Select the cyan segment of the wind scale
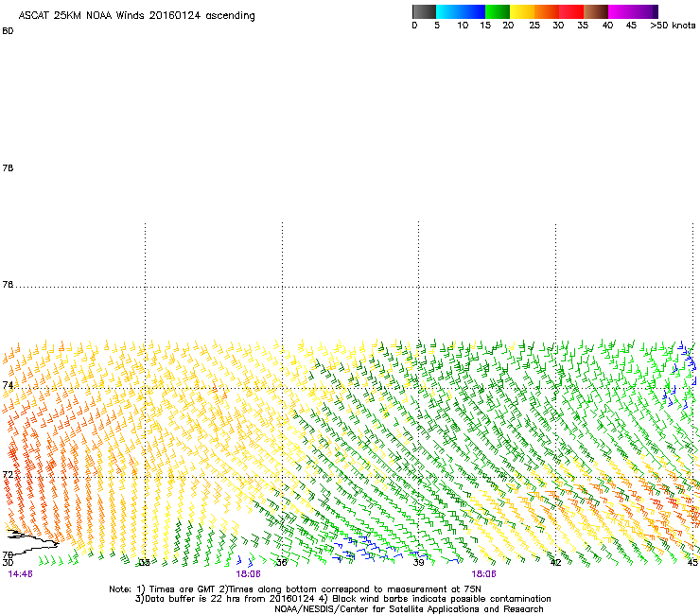700x615 pixels. (x=448, y=11)
